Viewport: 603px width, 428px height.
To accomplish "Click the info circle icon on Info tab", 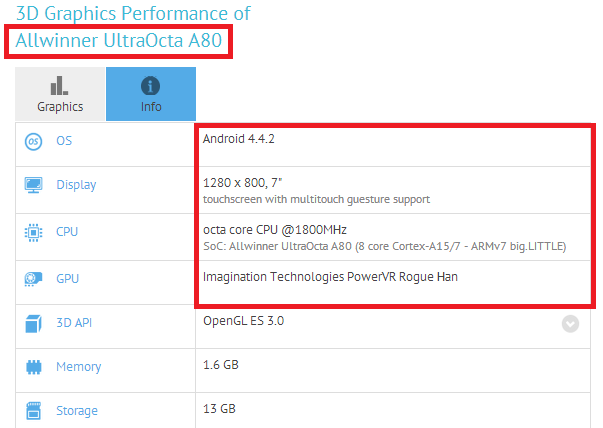I will pyautogui.click(x=150, y=85).
